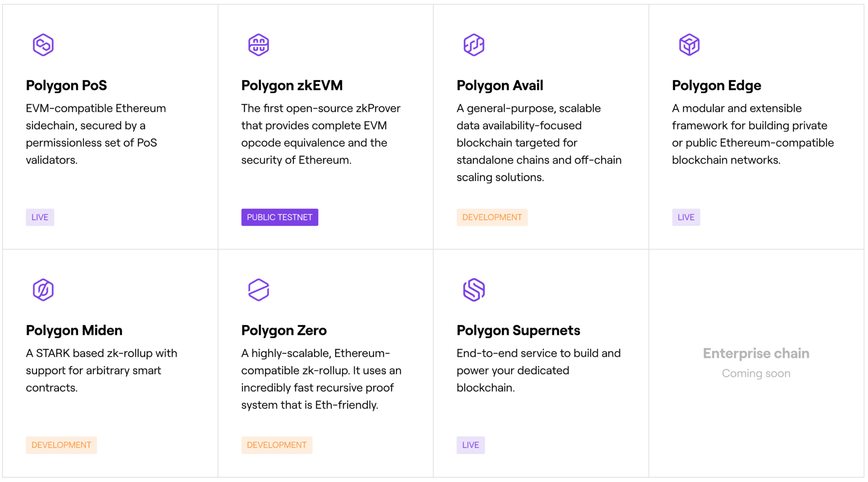
Task: Click the LIVE badge on Polygon Supernets
Action: (x=470, y=445)
